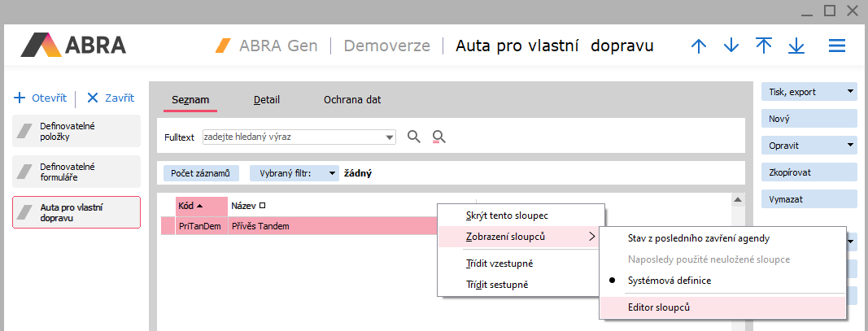Click the down arrow navigation icon
The width and height of the screenshot is (868, 331).
[x=731, y=46]
